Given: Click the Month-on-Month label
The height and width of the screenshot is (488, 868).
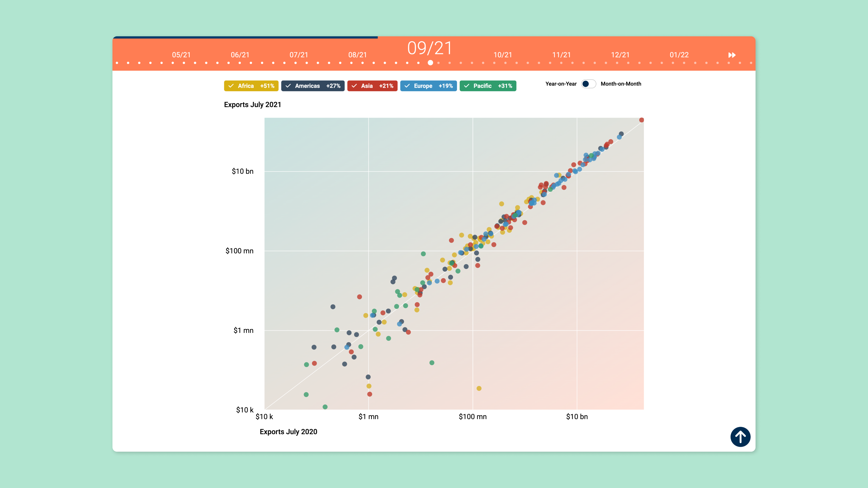Looking at the screenshot, I should 621,84.
